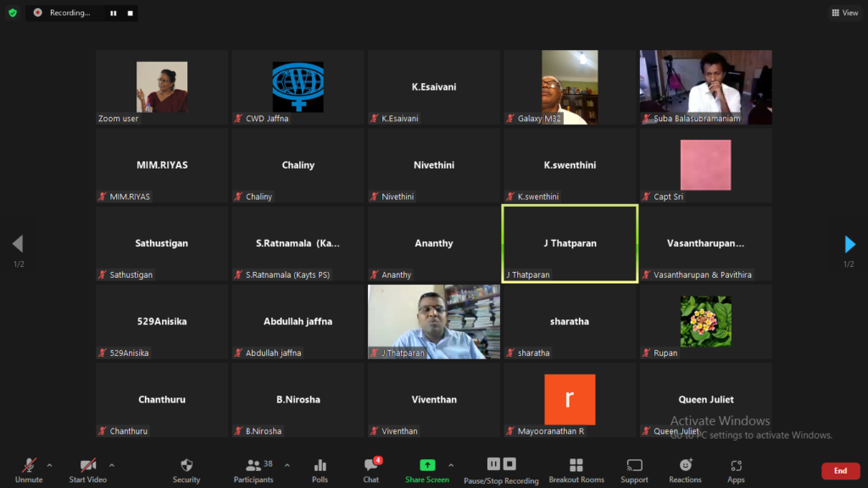Open the Participants panel
The image size is (868, 488).
point(253,471)
